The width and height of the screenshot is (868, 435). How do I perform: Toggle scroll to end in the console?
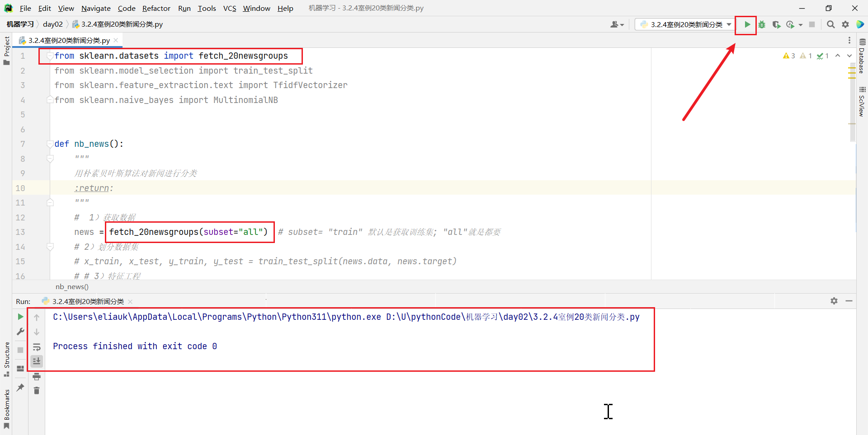(x=37, y=361)
